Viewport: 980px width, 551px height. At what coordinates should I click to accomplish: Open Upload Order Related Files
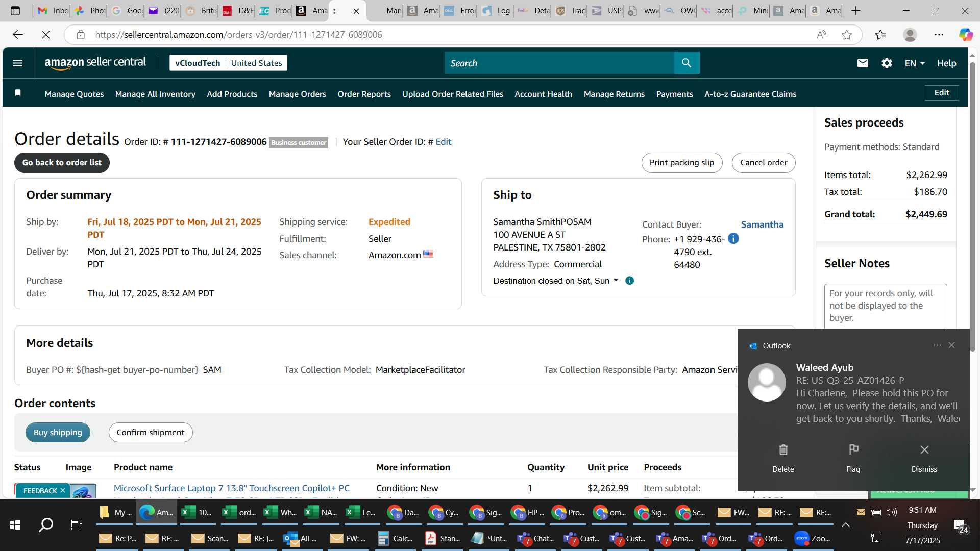coord(452,94)
